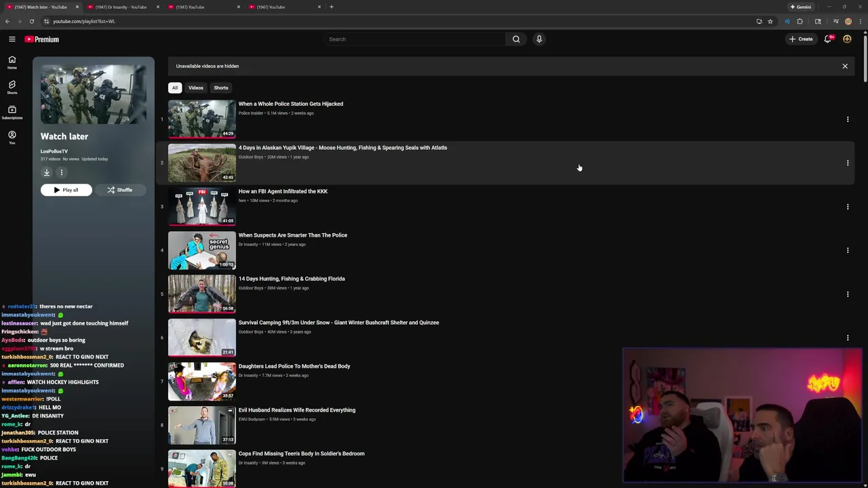Click the browser back arrow
The height and width of the screenshot is (488, 868).
click(7, 21)
